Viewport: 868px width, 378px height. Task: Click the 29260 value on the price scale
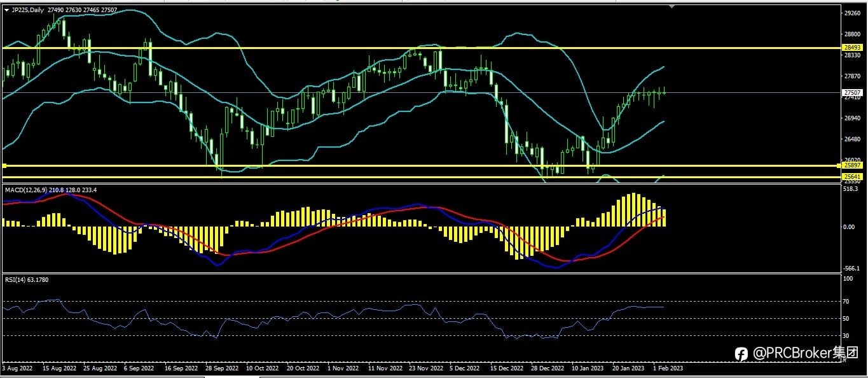coord(851,13)
